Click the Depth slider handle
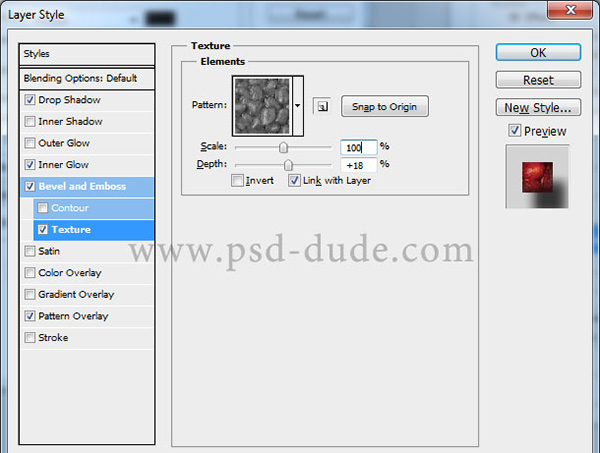Viewport: 600px width, 453px height. click(288, 165)
